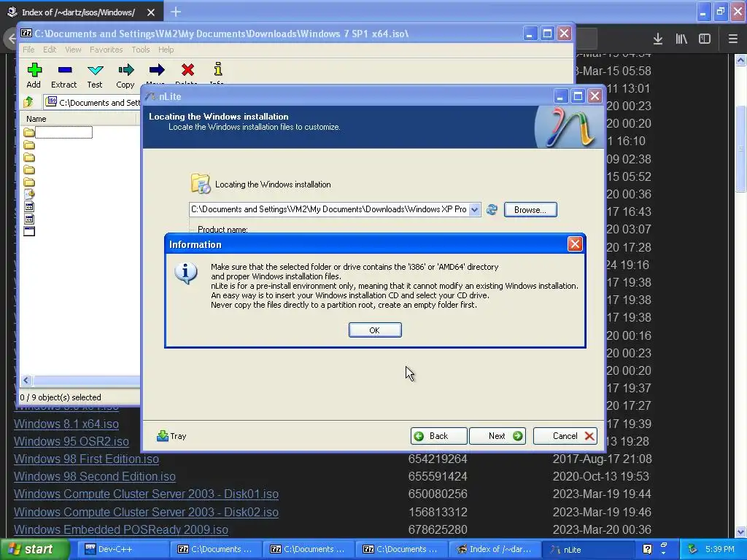747x560 pixels.
Task: Click file size 650080256
Action: point(438,494)
